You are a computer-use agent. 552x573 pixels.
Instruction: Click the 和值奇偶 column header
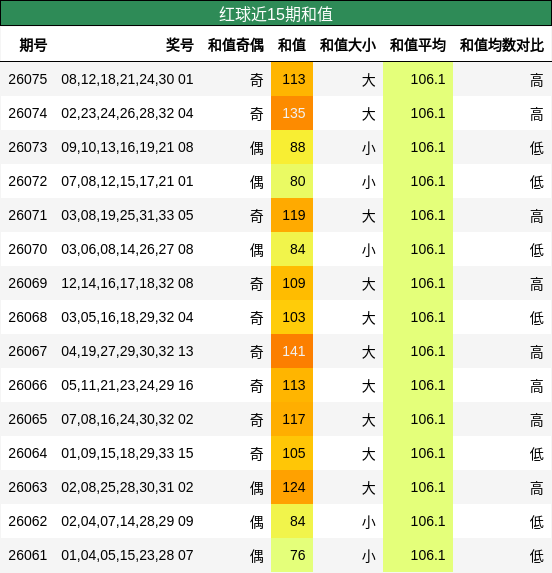(236, 45)
